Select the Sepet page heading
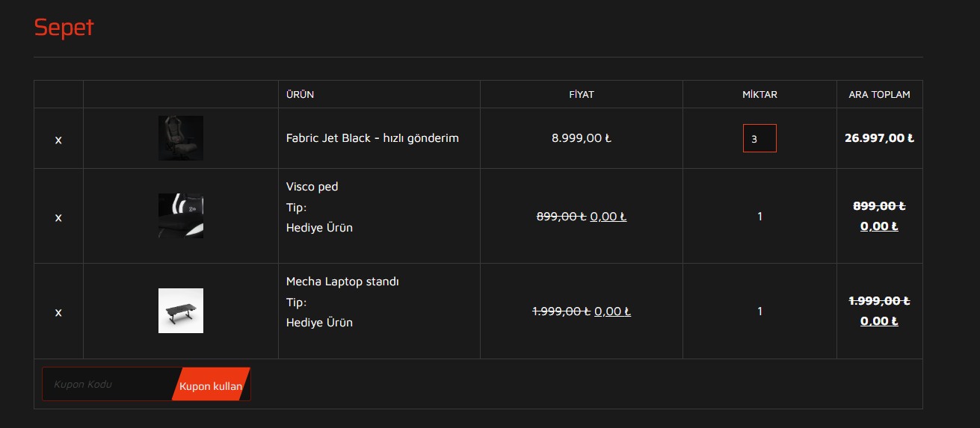The width and height of the screenshot is (980, 428). 64,28
